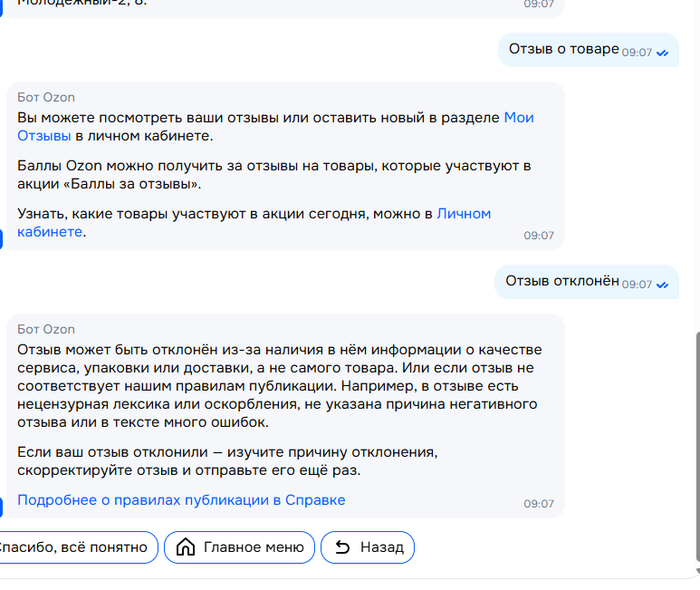Click 'Бот Ozon' sender name above reviews reply

[46, 97]
